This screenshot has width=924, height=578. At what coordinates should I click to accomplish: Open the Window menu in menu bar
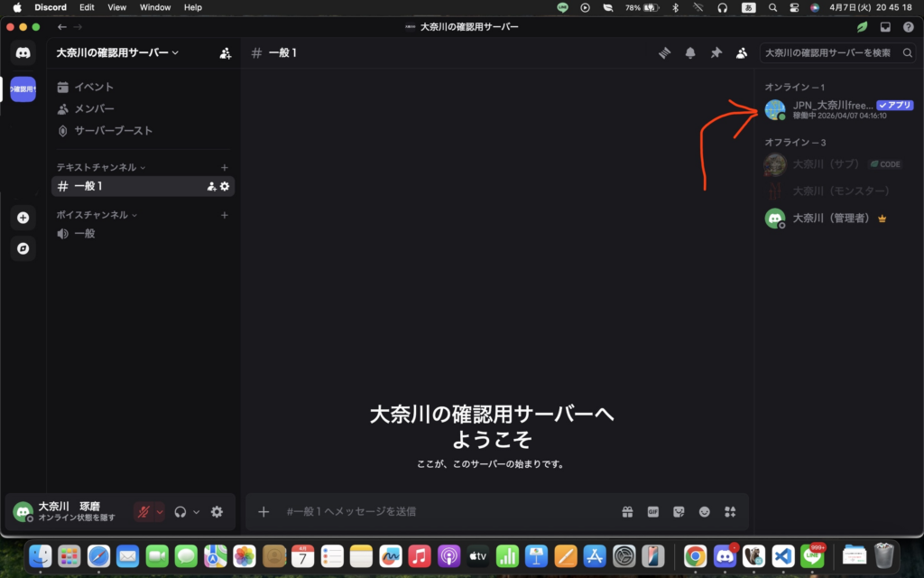click(x=155, y=7)
